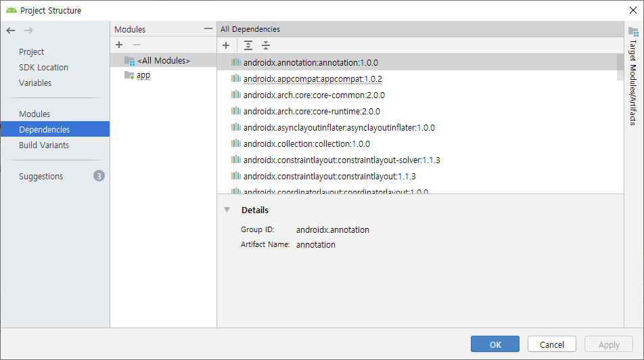Click library icon of core-runtime:2.0.0
The image size is (644, 360).
235,111
